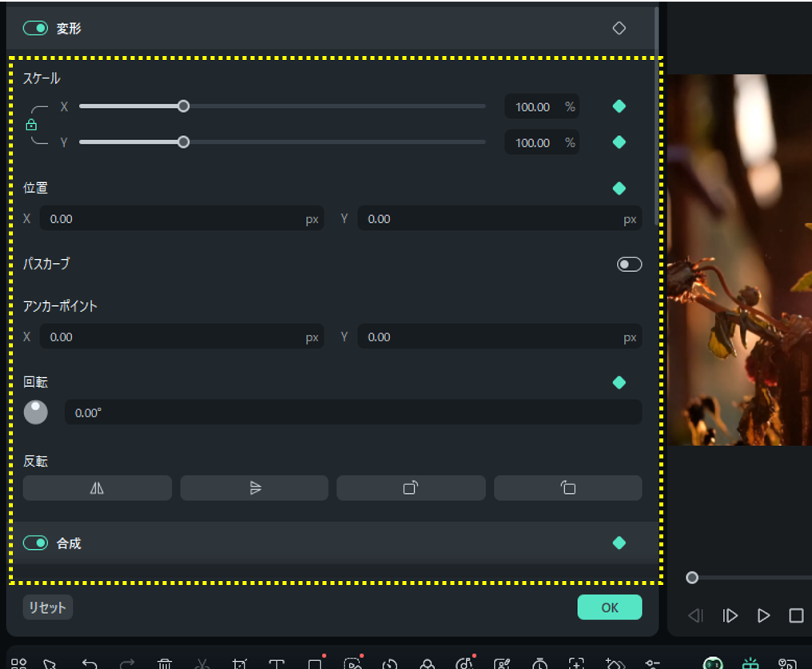812x669 pixels.
Task: Click the 回転 keyframe diamond
Action: click(619, 383)
